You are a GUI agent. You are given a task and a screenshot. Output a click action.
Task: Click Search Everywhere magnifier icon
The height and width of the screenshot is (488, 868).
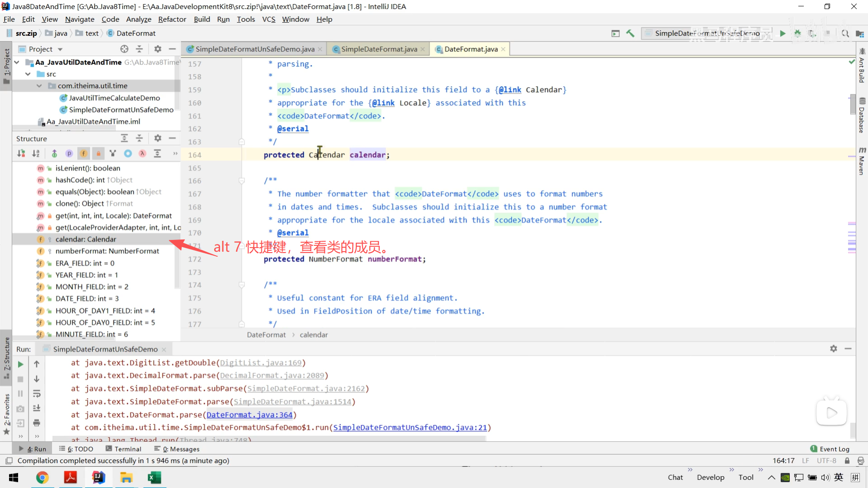(844, 33)
